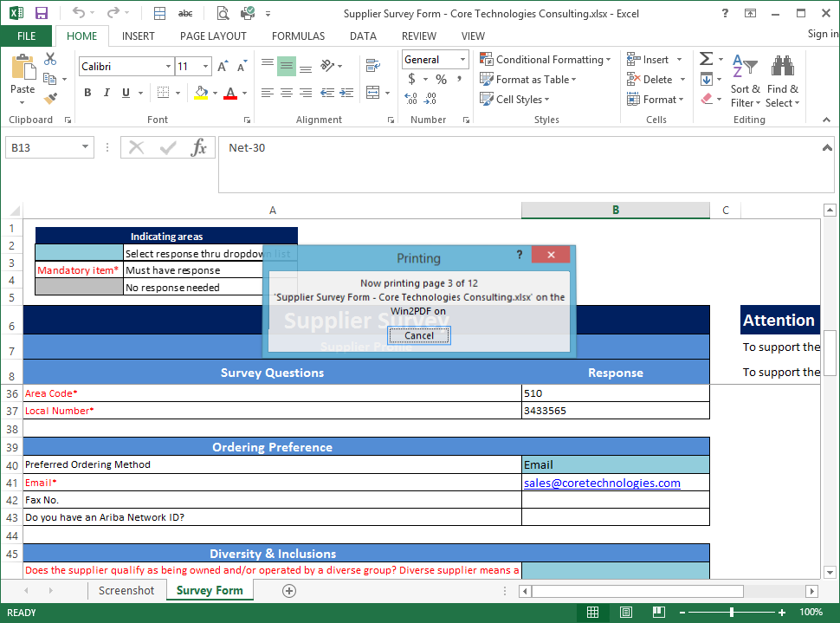Switch to the DATA tab

(x=363, y=36)
